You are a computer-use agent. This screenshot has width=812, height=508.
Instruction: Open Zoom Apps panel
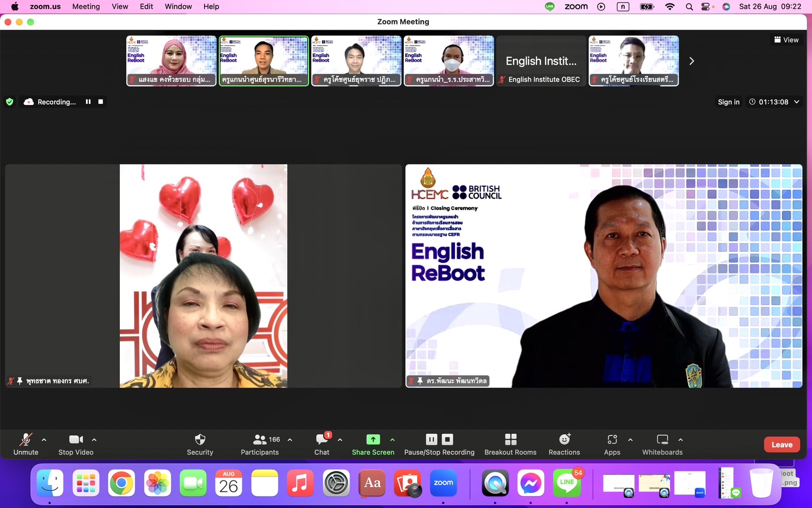[612, 444]
